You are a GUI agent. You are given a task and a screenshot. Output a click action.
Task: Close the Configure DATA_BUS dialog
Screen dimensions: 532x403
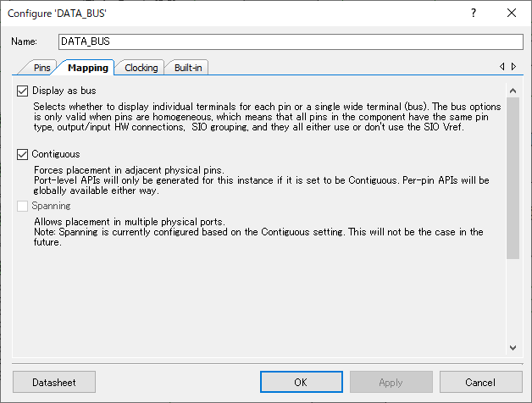point(512,13)
